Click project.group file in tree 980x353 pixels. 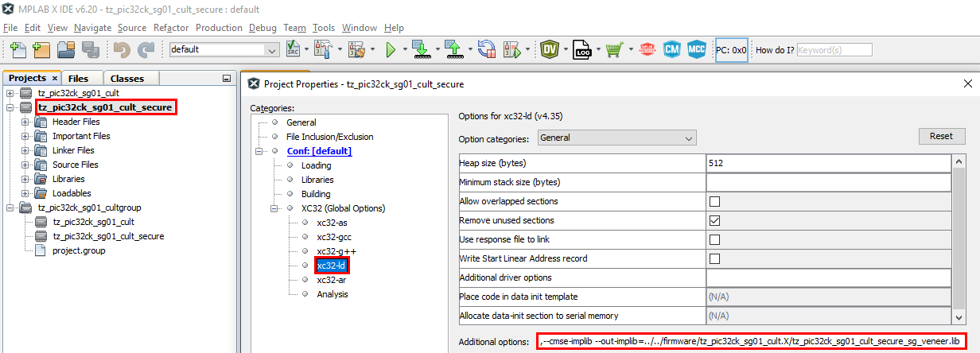click(x=78, y=250)
